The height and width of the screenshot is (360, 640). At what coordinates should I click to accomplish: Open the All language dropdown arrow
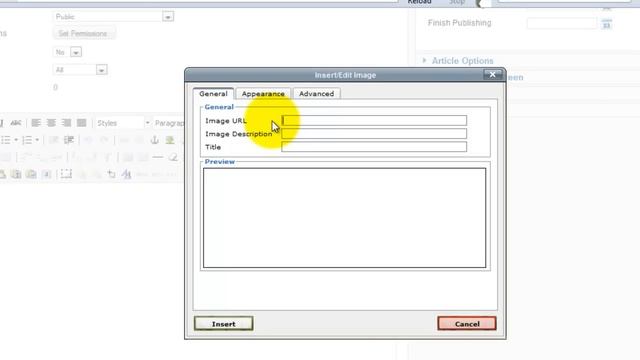(x=101, y=70)
